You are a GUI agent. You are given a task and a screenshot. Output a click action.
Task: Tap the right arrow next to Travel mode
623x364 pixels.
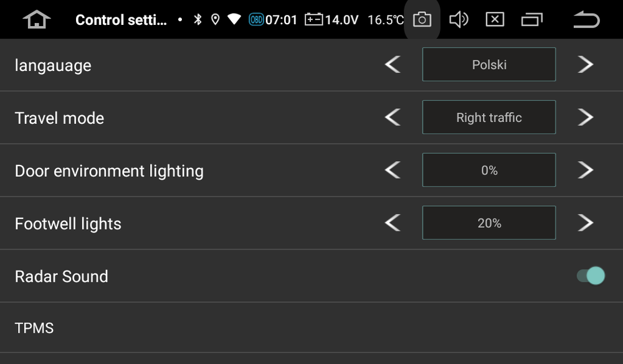click(584, 117)
